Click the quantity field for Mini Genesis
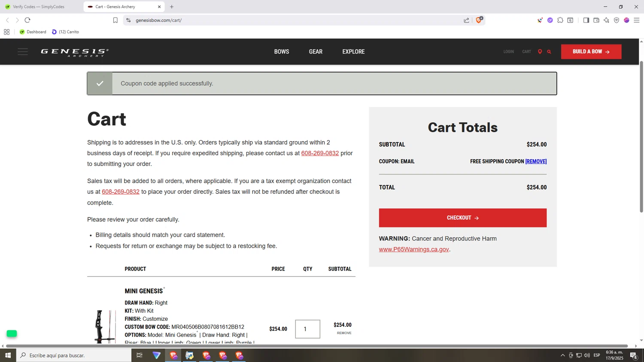The height and width of the screenshot is (362, 644). tap(307, 329)
